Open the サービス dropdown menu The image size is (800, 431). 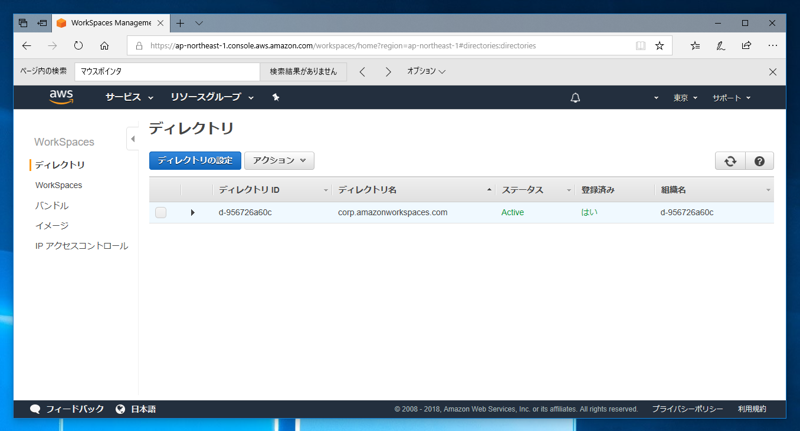click(x=129, y=97)
